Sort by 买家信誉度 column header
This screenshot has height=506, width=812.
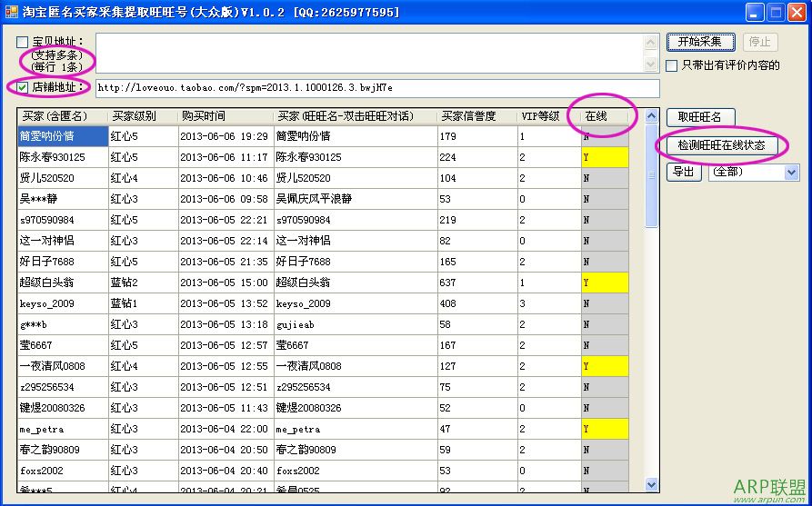click(x=476, y=116)
